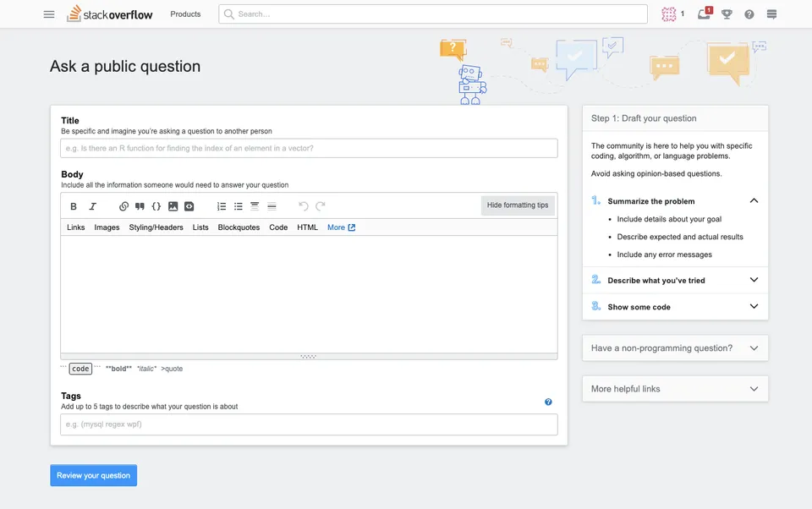
Task: Click the search magnifier icon
Action: click(228, 14)
